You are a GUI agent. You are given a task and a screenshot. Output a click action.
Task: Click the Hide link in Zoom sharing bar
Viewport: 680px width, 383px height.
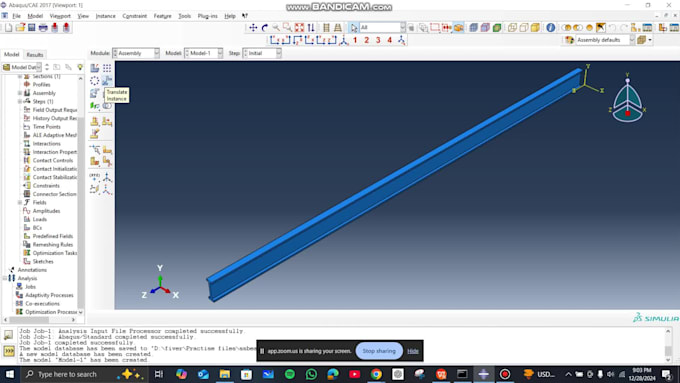[x=413, y=351]
